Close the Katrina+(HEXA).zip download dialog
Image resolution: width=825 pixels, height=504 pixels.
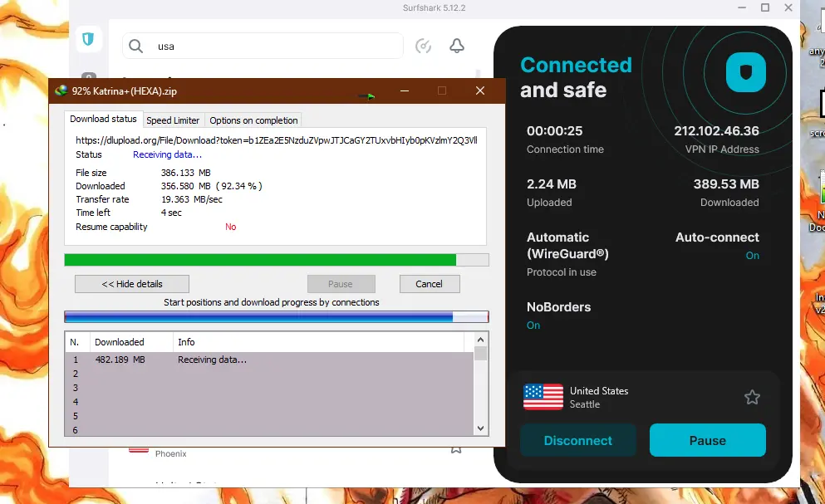click(480, 91)
